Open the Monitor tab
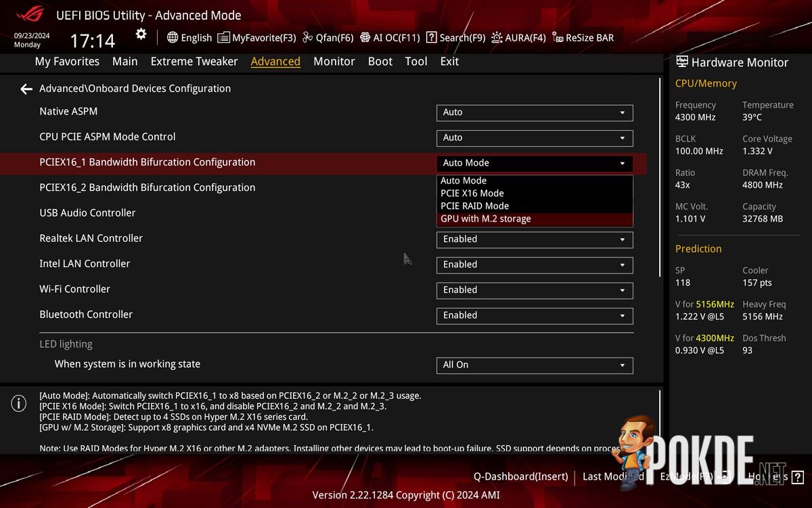This screenshot has height=508, width=812. 334,61
